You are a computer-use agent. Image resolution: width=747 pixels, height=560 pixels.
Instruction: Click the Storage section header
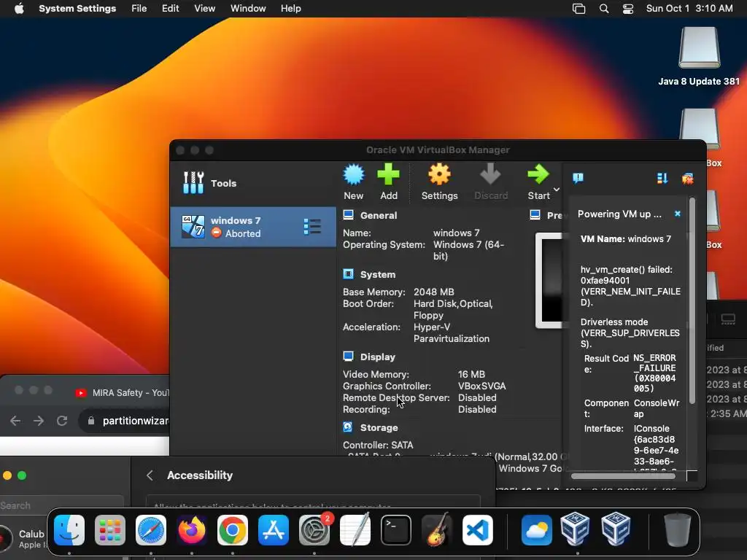379,427
